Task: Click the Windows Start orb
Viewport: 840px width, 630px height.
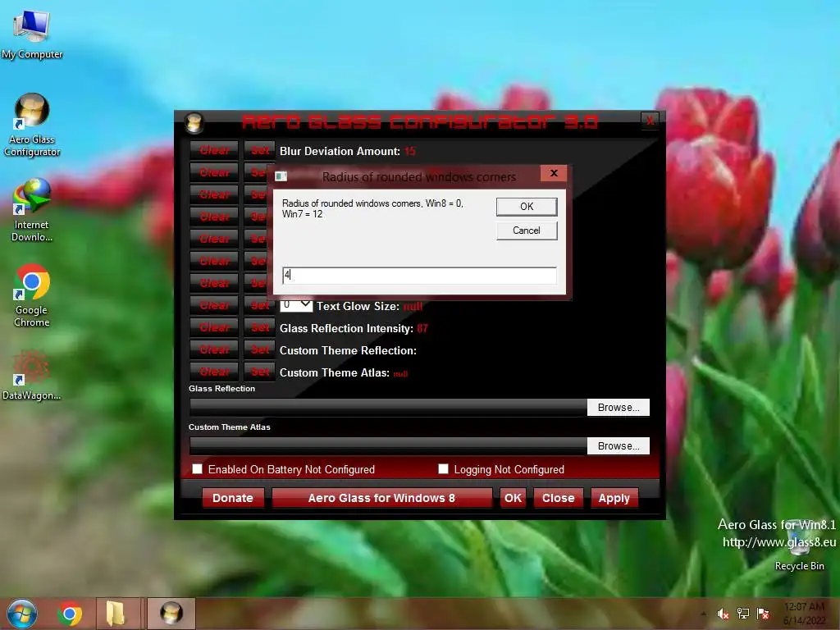Action: coord(22,614)
